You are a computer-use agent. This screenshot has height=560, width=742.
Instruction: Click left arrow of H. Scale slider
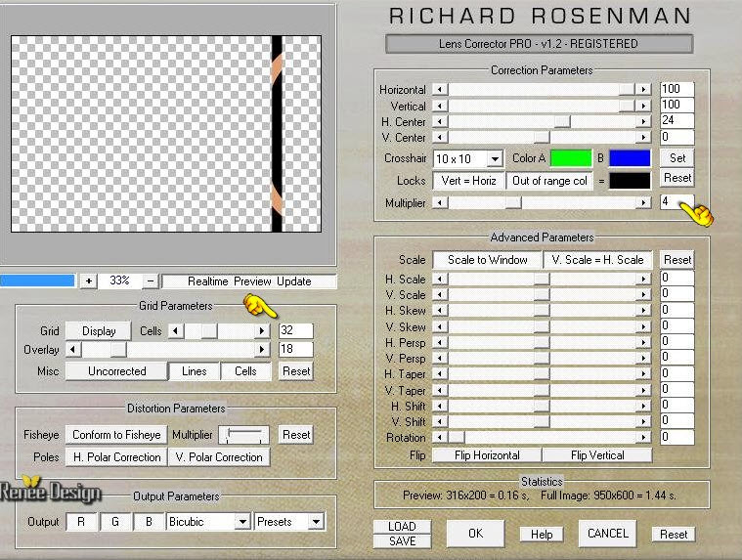[440, 280]
